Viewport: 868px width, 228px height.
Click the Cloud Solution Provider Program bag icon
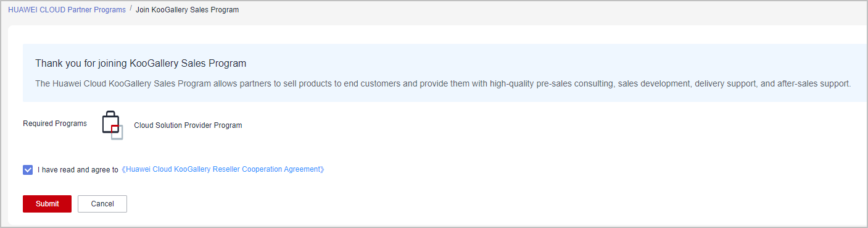pyautogui.click(x=112, y=125)
